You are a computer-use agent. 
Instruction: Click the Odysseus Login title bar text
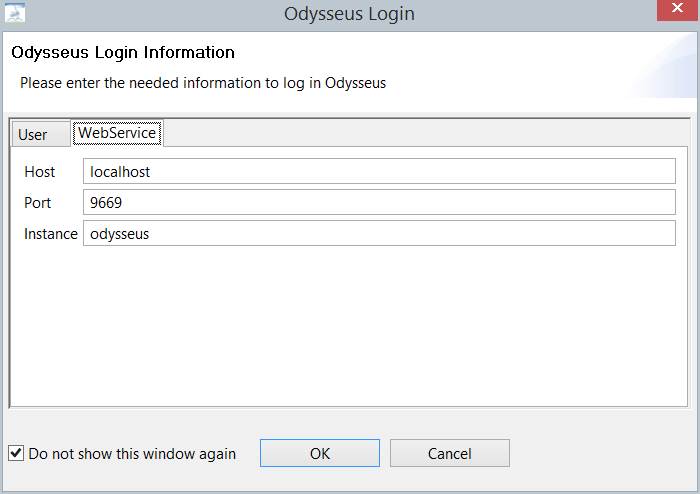click(x=349, y=14)
